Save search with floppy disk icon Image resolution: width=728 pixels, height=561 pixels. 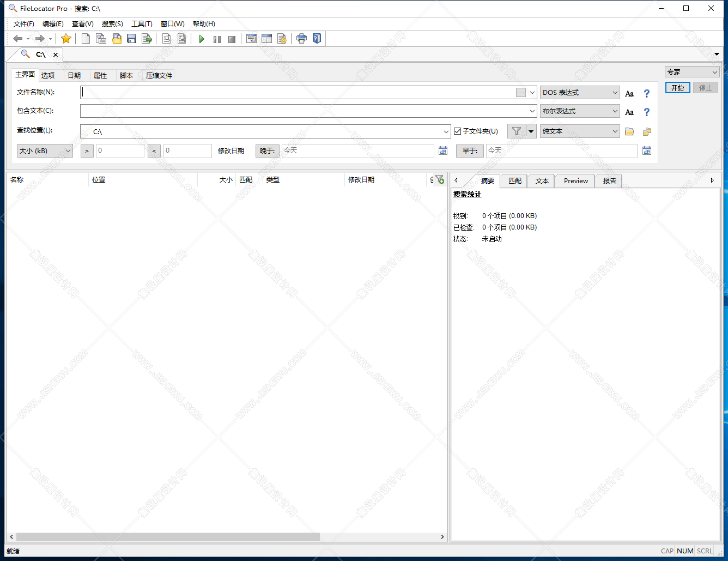[x=131, y=39]
